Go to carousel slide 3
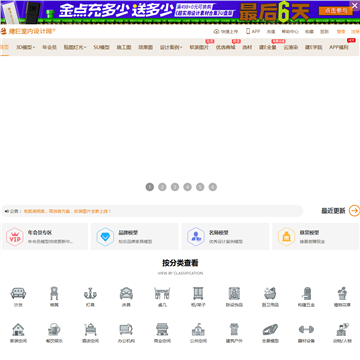Image resolution: width=360 pixels, height=360 pixels. click(175, 187)
